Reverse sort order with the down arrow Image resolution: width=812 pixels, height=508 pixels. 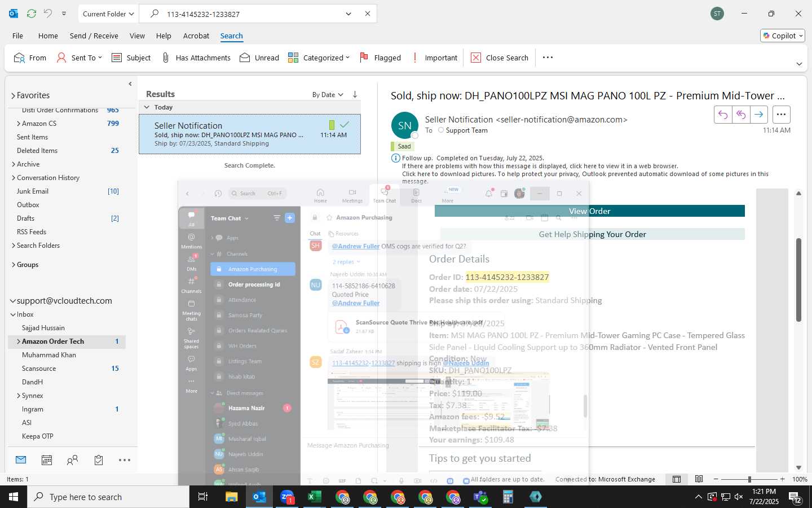355,94
